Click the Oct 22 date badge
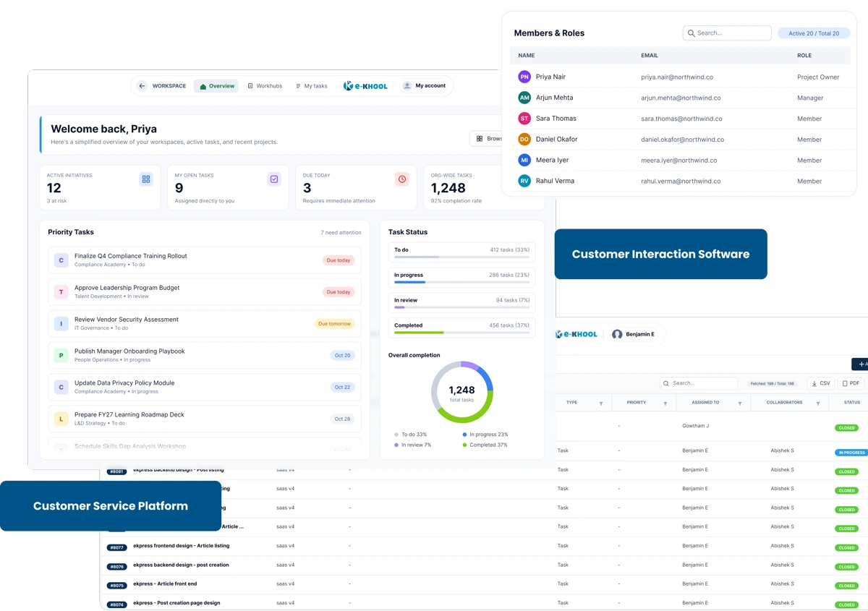The image size is (868, 611). [343, 388]
